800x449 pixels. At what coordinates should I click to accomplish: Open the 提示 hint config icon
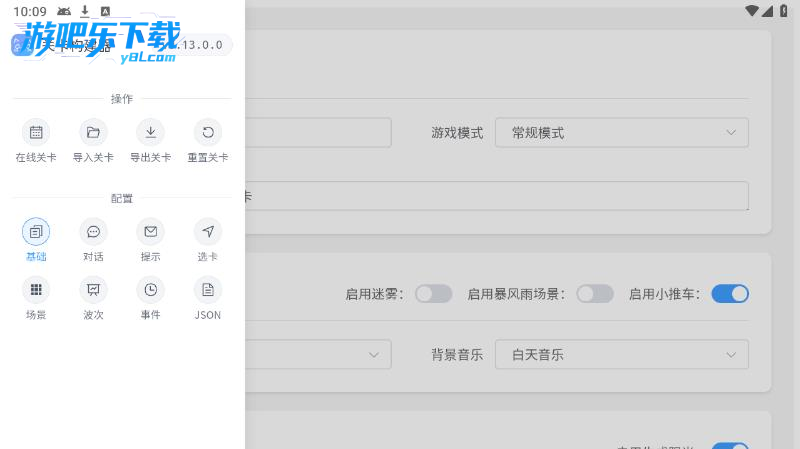coord(150,232)
